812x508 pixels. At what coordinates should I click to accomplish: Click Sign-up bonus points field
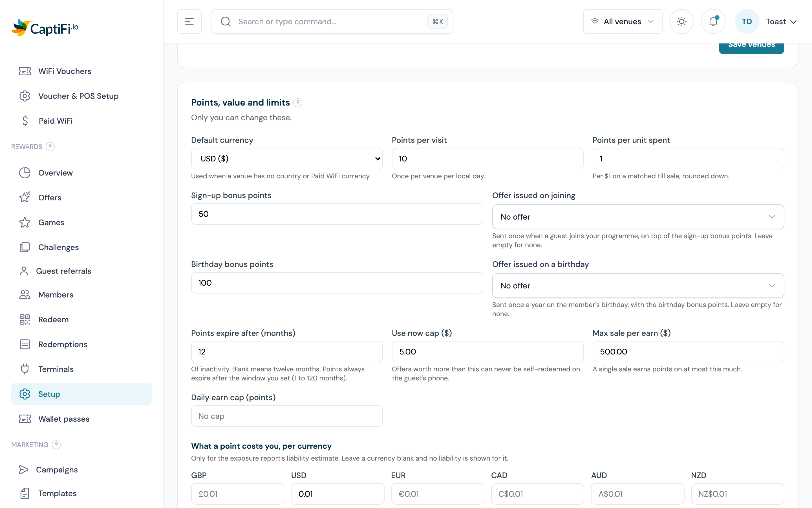[337, 214]
